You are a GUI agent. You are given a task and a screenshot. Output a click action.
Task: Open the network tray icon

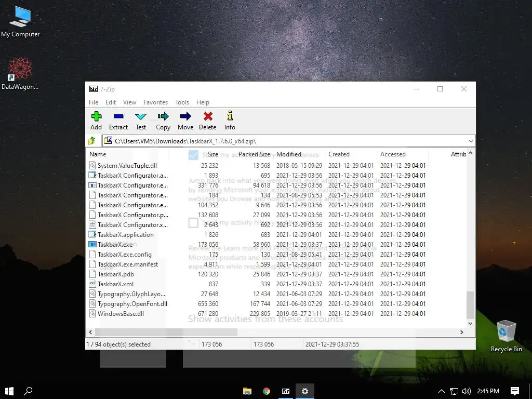pos(454,391)
